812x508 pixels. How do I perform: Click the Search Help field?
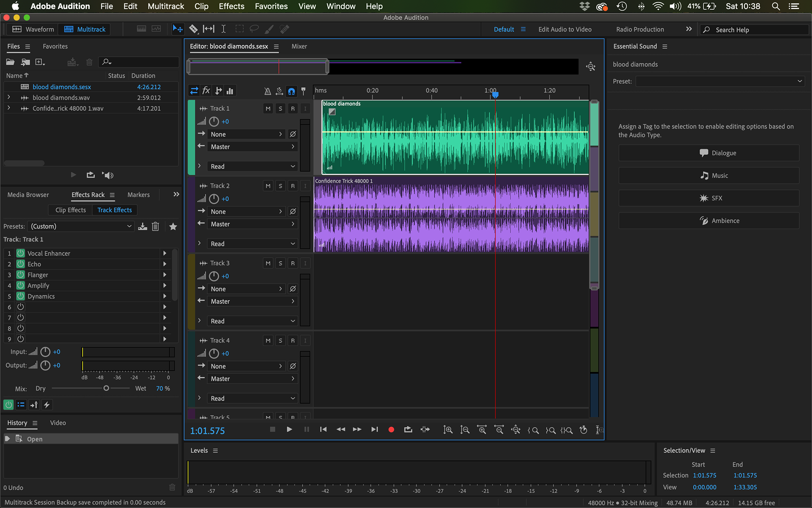pyautogui.click(x=755, y=30)
